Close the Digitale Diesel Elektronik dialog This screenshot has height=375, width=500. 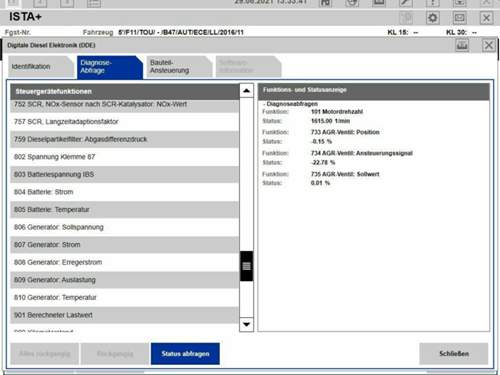489,45
